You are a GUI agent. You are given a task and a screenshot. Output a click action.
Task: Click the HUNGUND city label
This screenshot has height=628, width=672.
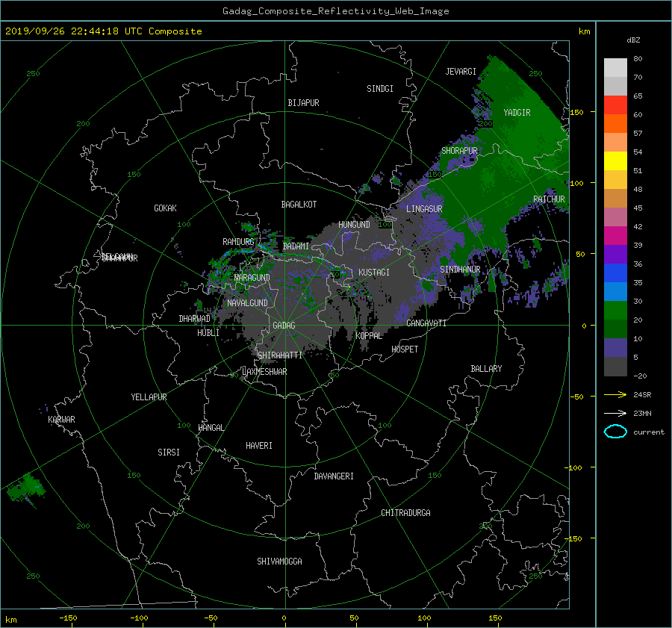click(x=354, y=225)
